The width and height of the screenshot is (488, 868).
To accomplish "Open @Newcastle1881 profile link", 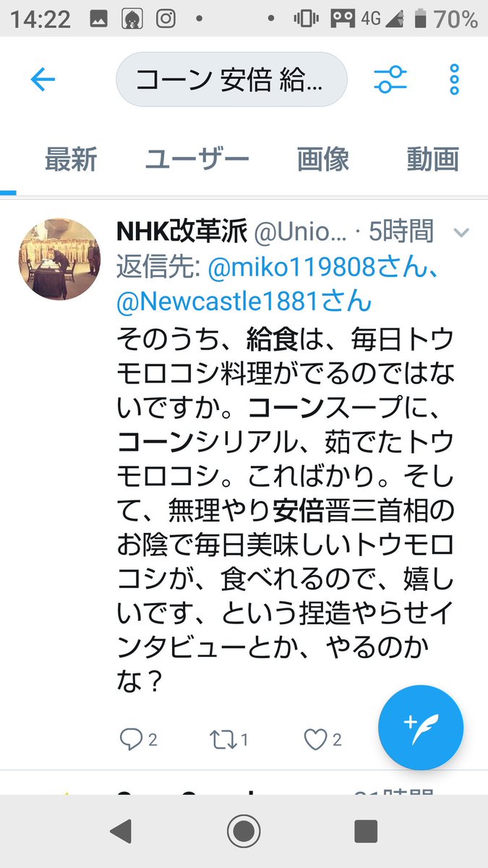I will [244, 300].
